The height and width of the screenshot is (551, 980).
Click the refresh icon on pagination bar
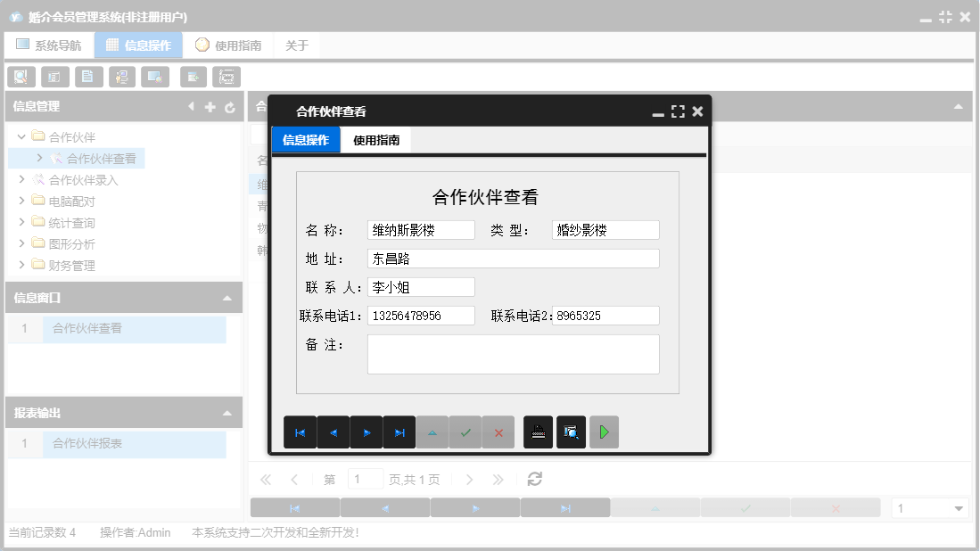click(x=534, y=479)
